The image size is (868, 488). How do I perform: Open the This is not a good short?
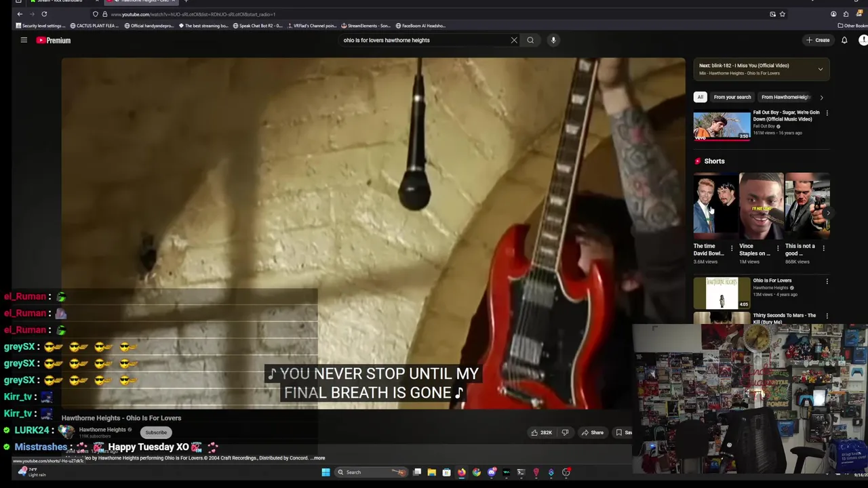coord(807,205)
